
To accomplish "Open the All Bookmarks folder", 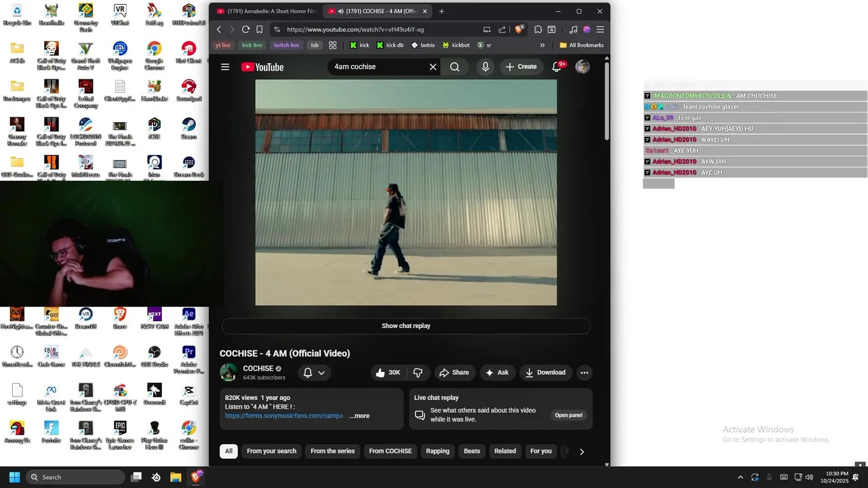I will coord(581,45).
